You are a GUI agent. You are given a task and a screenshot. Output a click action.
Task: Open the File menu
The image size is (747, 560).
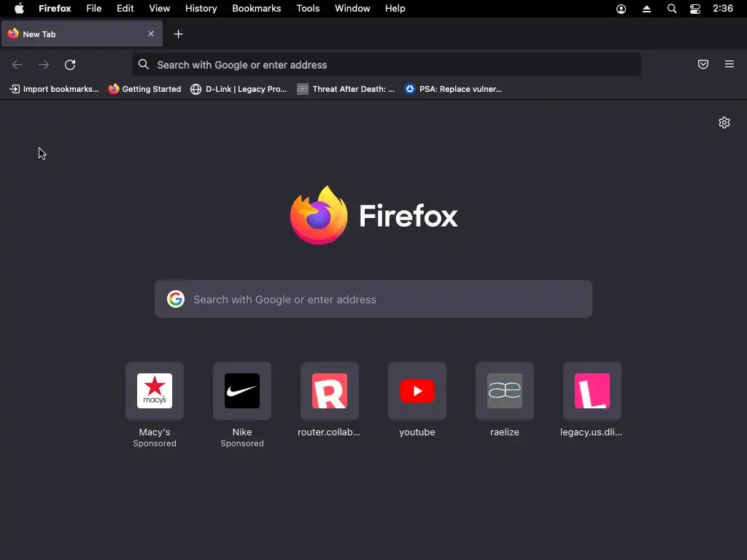pos(94,9)
